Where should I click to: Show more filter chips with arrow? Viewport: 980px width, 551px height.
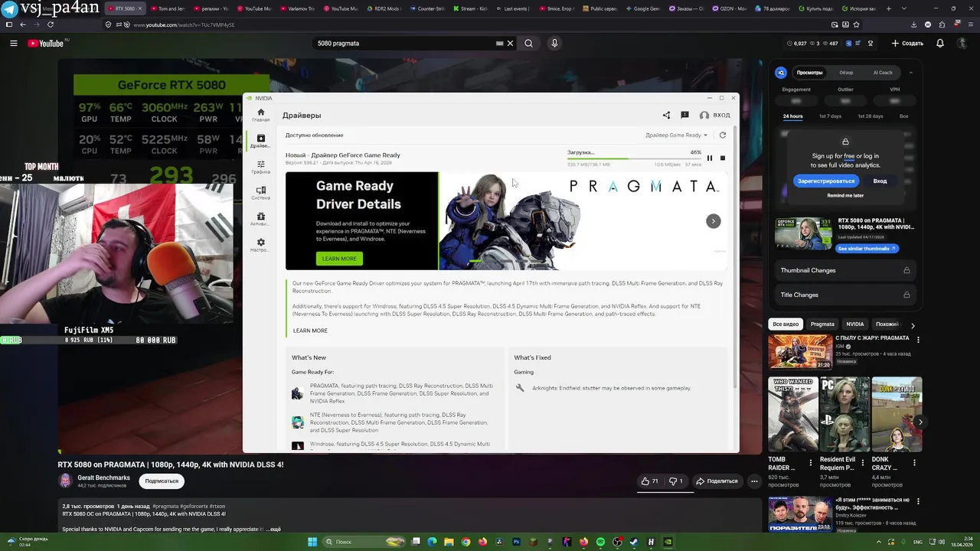click(913, 325)
